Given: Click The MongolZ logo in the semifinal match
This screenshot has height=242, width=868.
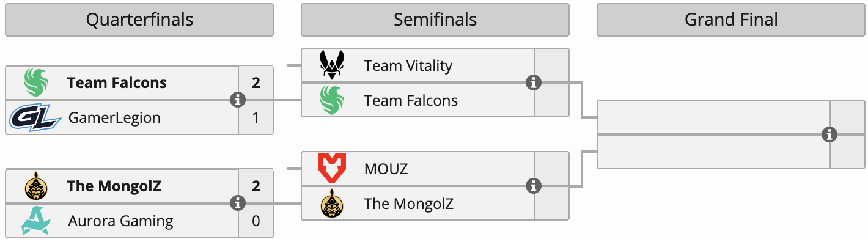Looking at the screenshot, I should [x=332, y=203].
